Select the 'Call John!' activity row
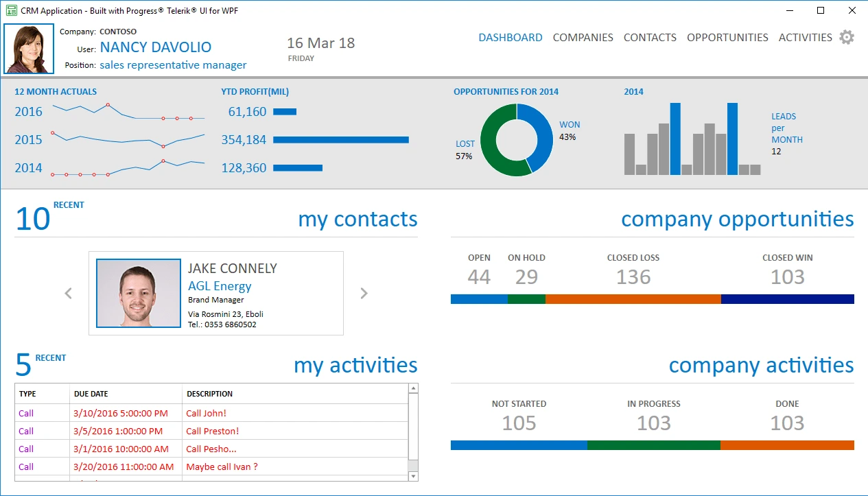 206,413
